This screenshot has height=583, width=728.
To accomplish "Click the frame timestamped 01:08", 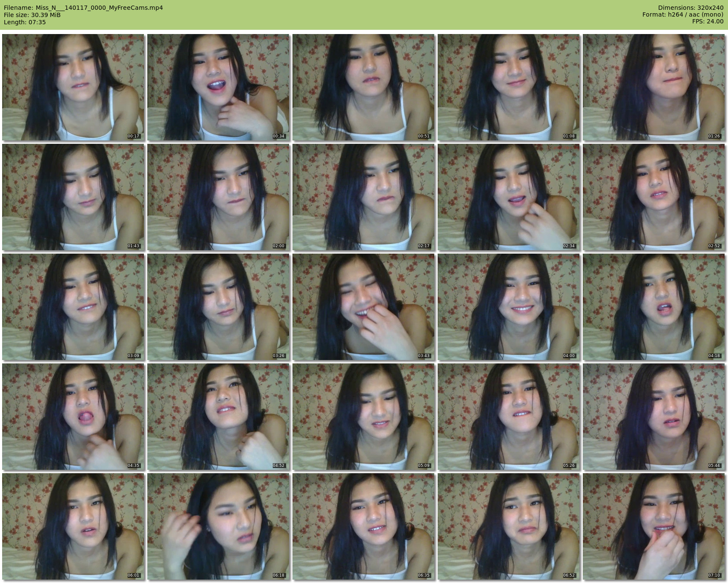I will [508, 87].
